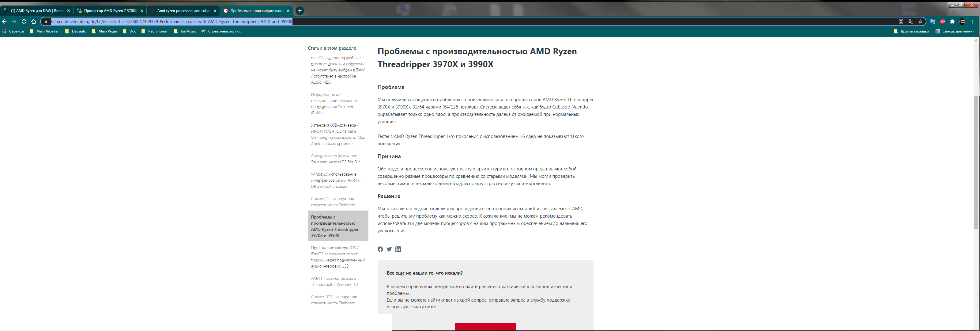
Task: Minimize the browser window
Action: pyautogui.click(x=952, y=5)
